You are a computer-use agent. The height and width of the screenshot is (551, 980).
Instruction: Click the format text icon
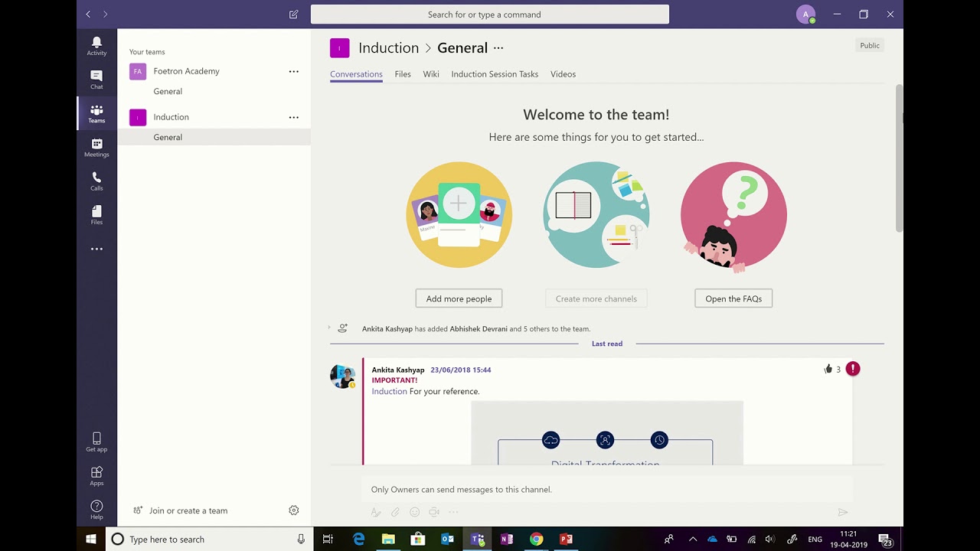[376, 512]
